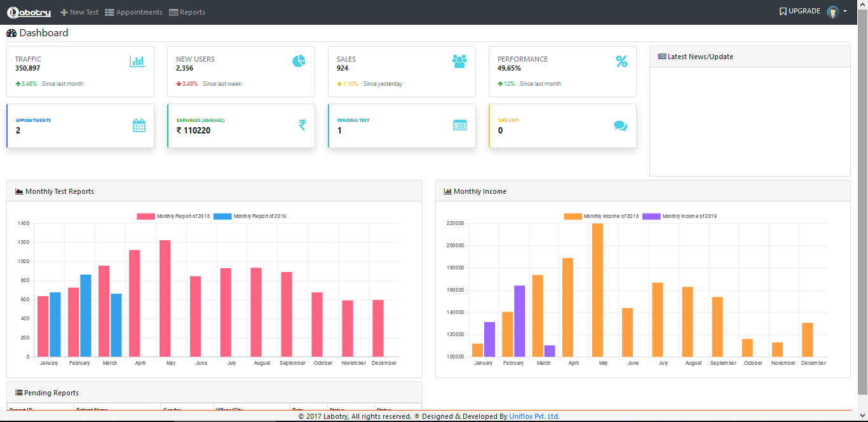
Task: Click the APPOINTMENTS card label
Action: [34, 120]
